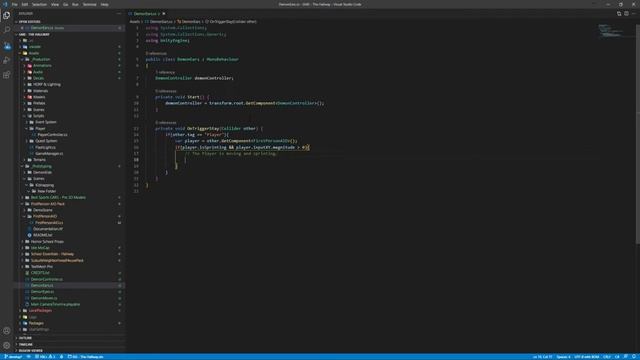640x360 pixels.
Task: Open DemonEyes.cs in file tree
Action: point(42,292)
